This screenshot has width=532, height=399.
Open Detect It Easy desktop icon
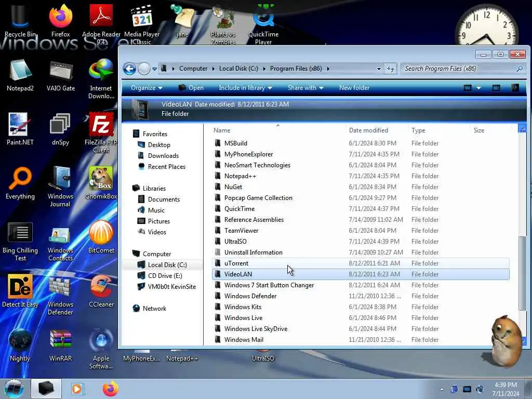tap(20, 291)
